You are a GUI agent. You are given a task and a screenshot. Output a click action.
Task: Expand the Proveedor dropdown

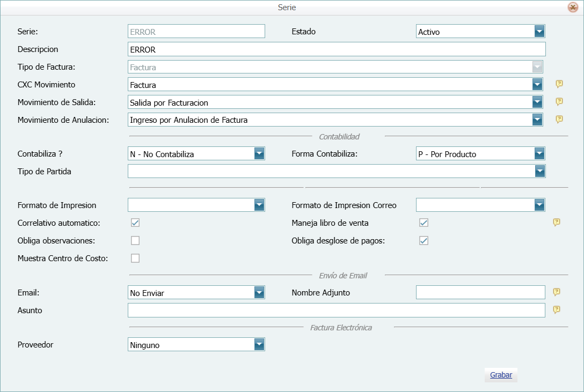tap(259, 345)
